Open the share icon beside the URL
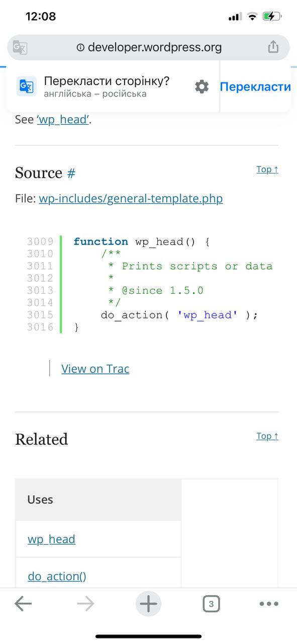 [x=273, y=47]
